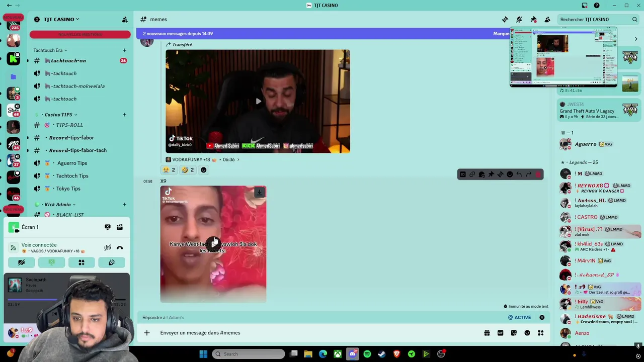
Task: Open the Record-tips-fabor channel
Action: tap(80, 137)
